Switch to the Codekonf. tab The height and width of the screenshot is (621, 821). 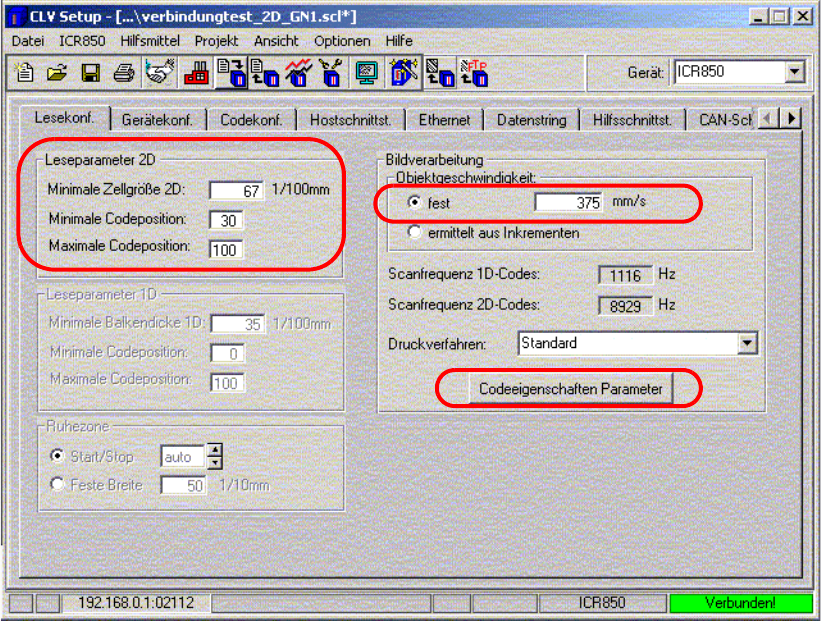pyautogui.click(x=251, y=120)
